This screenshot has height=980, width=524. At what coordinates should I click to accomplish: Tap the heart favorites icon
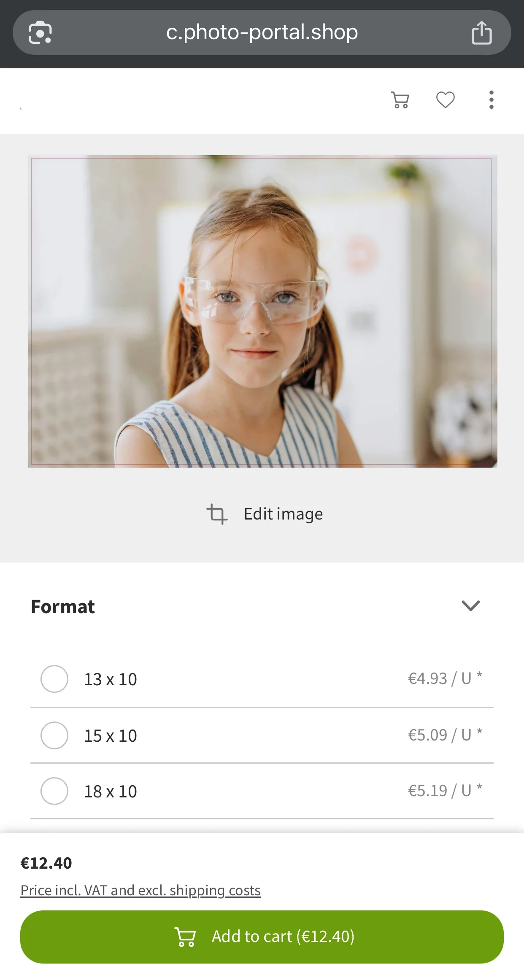pos(445,100)
